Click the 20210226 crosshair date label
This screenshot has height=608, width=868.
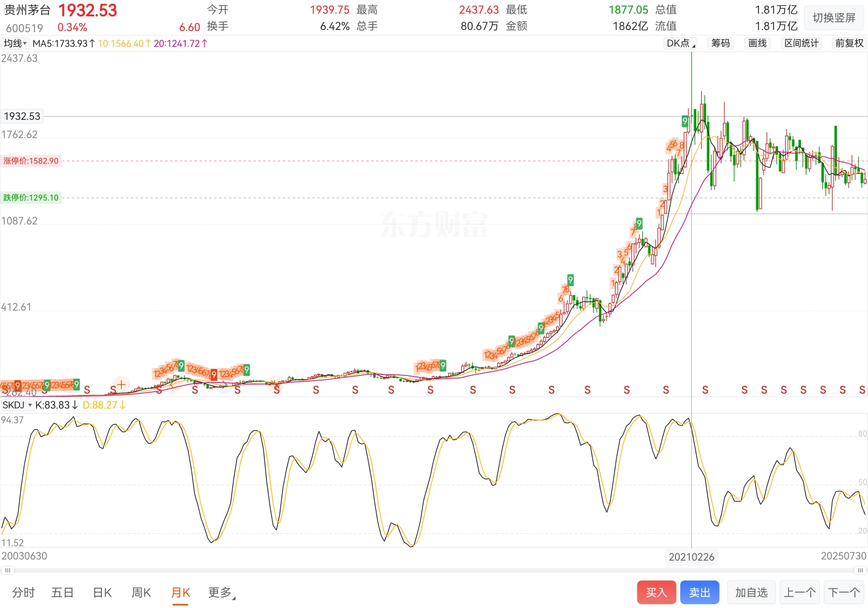(x=691, y=557)
